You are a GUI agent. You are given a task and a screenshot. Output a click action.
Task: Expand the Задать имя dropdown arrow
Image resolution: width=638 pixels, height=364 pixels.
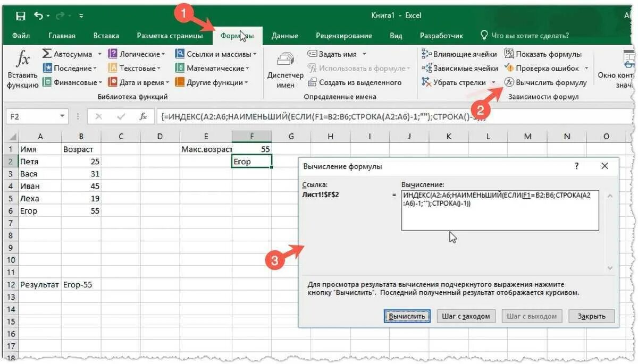(364, 54)
